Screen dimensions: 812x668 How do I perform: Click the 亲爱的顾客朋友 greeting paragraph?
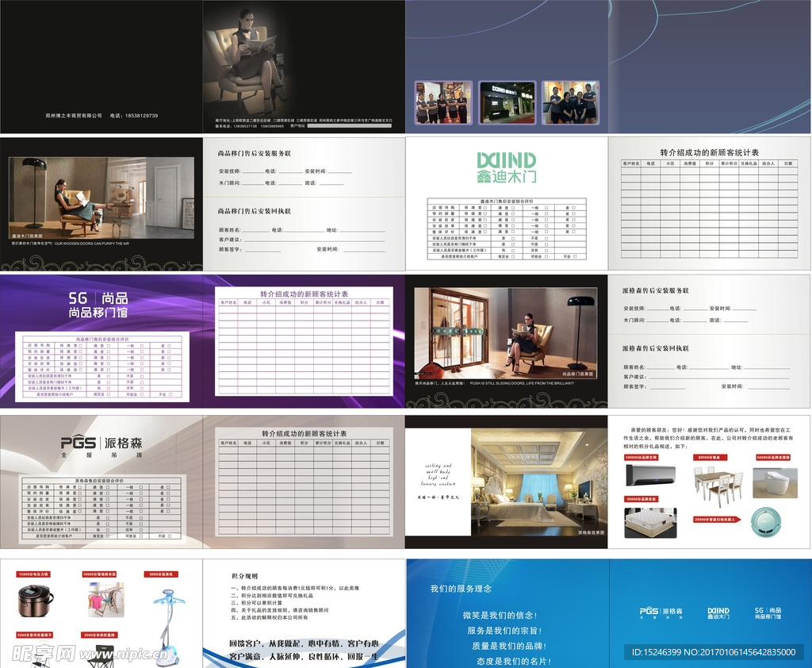pos(708,438)
